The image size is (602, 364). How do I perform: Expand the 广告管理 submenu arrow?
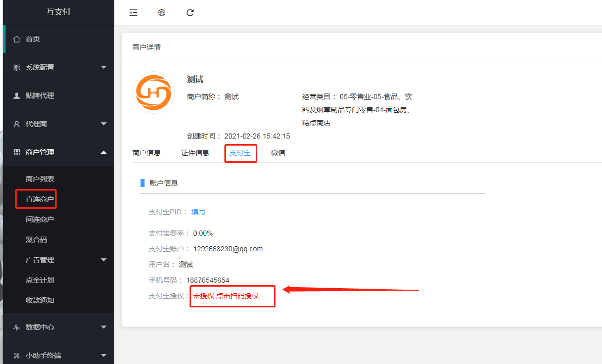pos(104,260)
